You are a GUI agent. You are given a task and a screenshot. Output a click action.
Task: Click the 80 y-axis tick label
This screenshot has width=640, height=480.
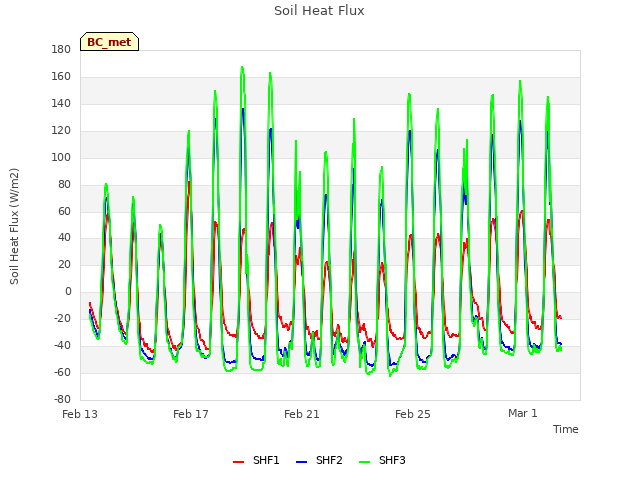64,184
